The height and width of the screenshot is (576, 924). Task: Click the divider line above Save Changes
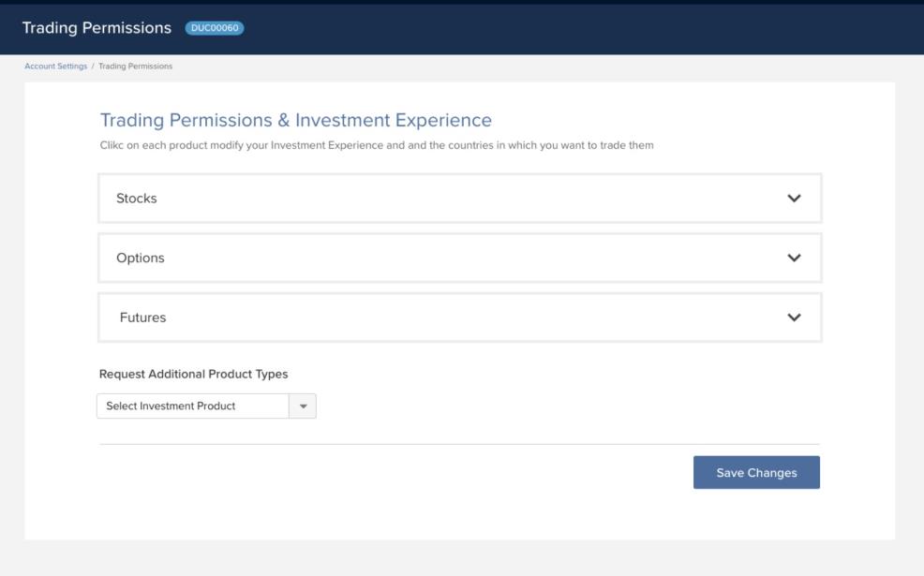(459, 444)
